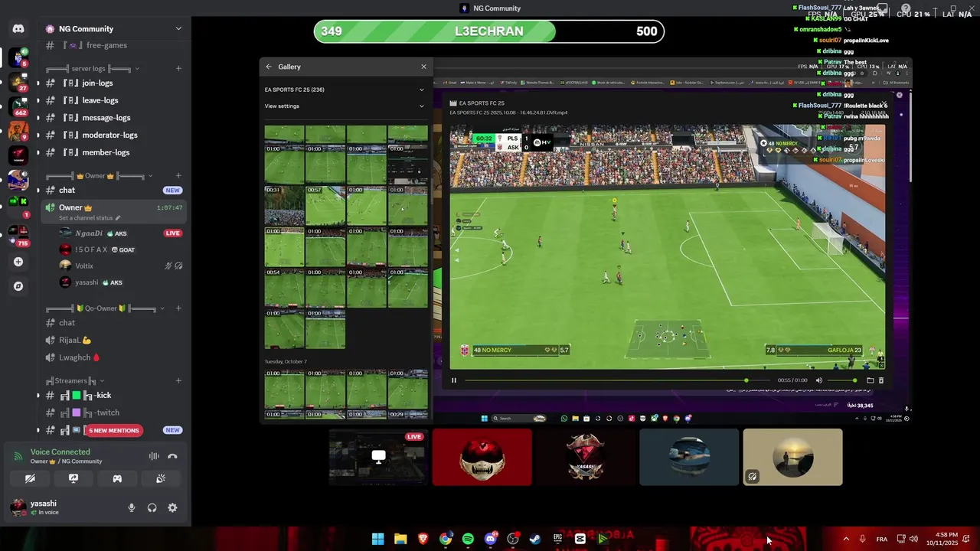Adjust the video player volume slider
This screenshot has height=551, width=980.
tap(842, 380)
